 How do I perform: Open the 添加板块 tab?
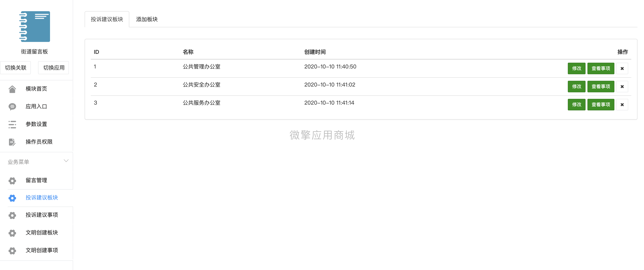(x=147, y=19)
